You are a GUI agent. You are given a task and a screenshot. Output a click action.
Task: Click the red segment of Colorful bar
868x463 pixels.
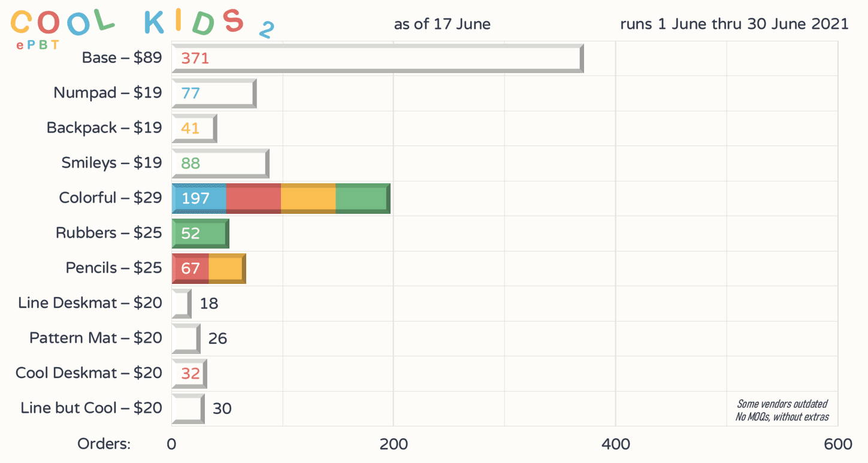[253, 198]
